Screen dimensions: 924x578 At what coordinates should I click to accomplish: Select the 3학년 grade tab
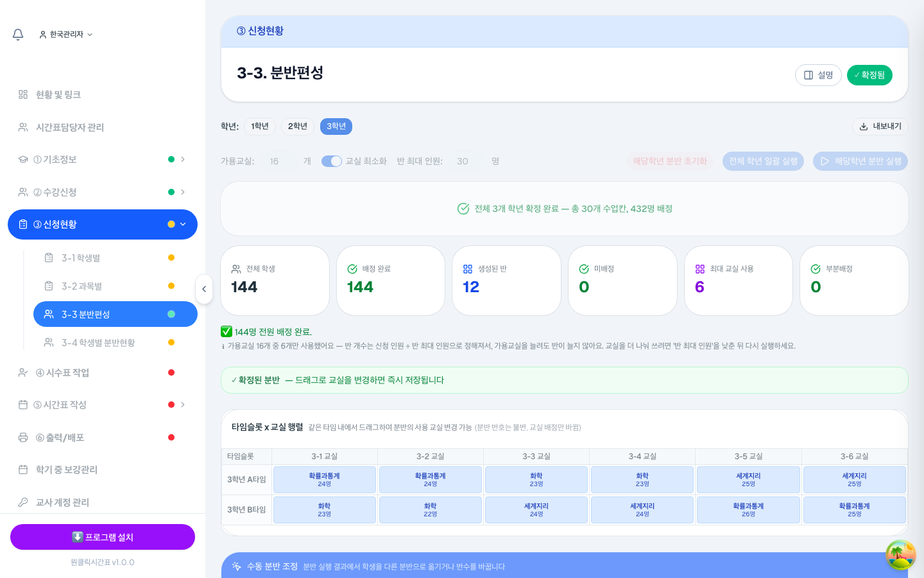[x=336, y=127]
